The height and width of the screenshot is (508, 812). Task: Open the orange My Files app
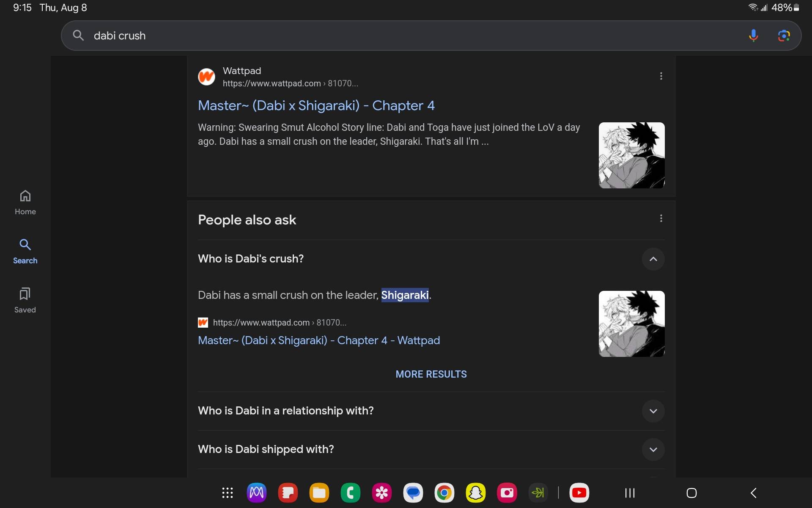[x=319, y=493]
